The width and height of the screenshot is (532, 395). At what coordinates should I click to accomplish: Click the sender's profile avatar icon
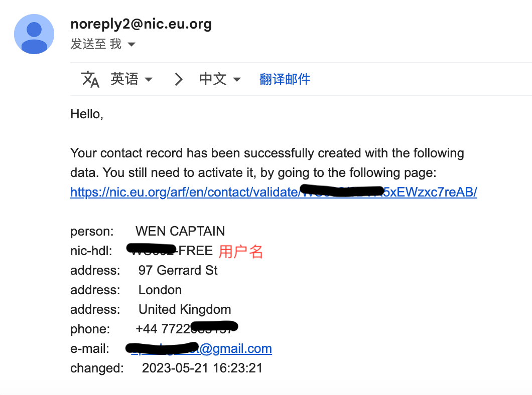(x=34, y=34)
